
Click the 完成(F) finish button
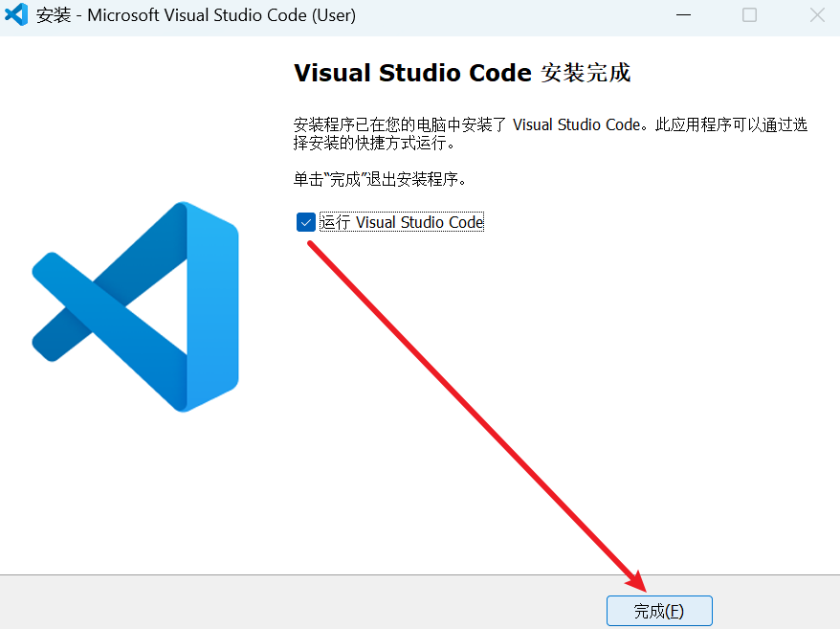tap(659, 611)
